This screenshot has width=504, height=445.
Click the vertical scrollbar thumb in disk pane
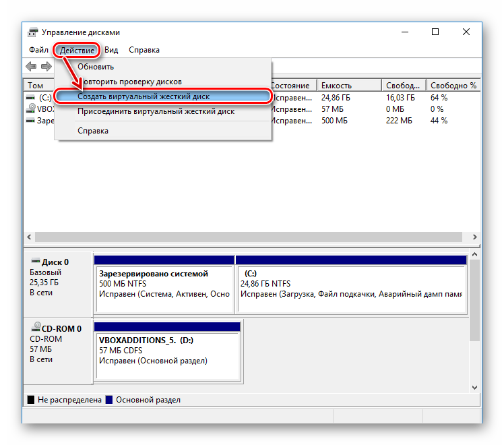(x=474, y=300)
